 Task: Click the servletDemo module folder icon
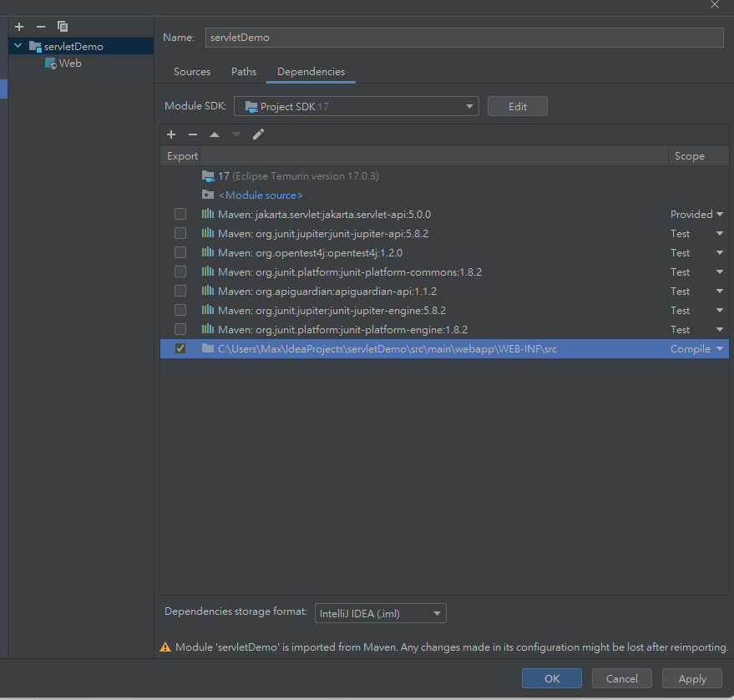click(35, 46)
